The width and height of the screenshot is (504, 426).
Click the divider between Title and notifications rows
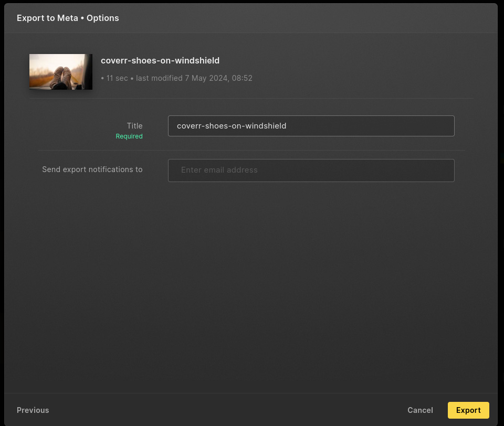coord(251,150)
